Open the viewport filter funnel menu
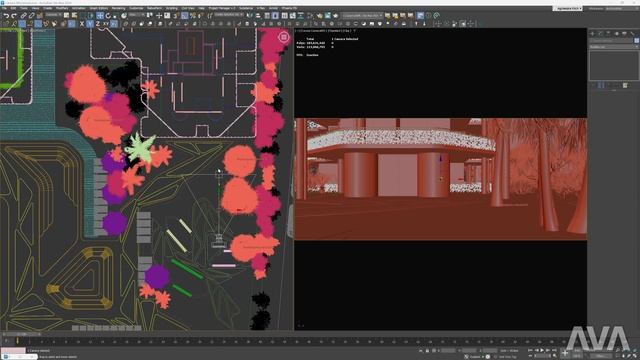This screenshot has width=640, height=360. pos(354,31)
